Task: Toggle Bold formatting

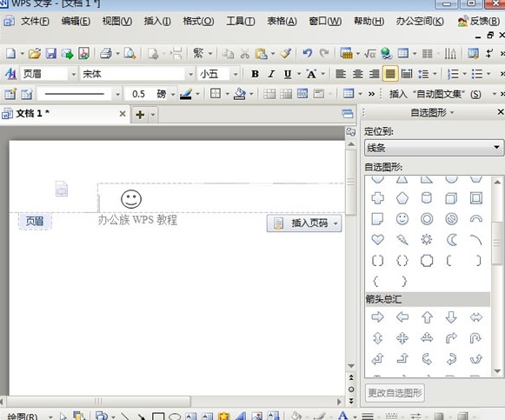Action: pos(255,74)
